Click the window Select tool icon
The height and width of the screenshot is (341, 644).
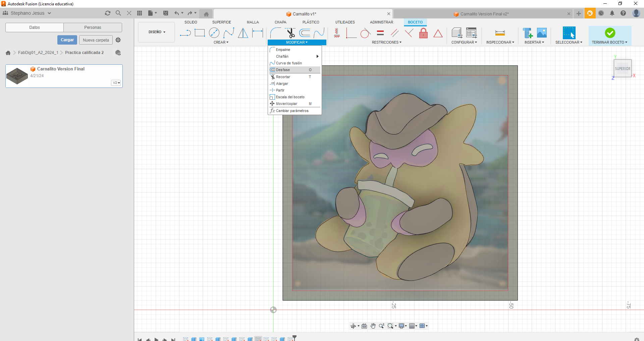[x=569, y=33]
